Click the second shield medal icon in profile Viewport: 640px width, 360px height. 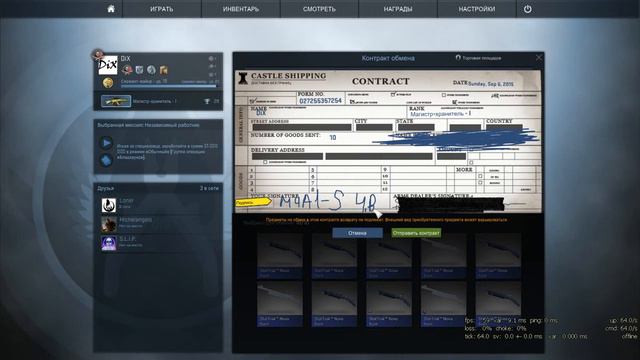pos(140,70)
